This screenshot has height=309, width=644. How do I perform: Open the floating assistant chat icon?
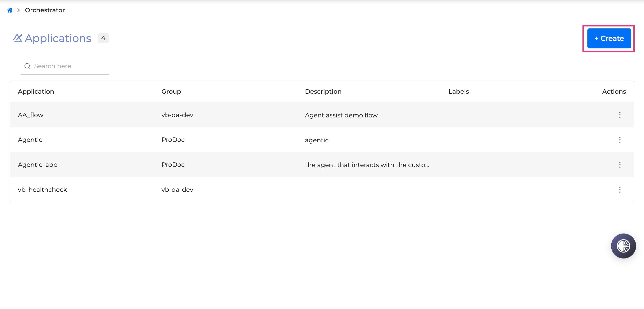(623, 246)
